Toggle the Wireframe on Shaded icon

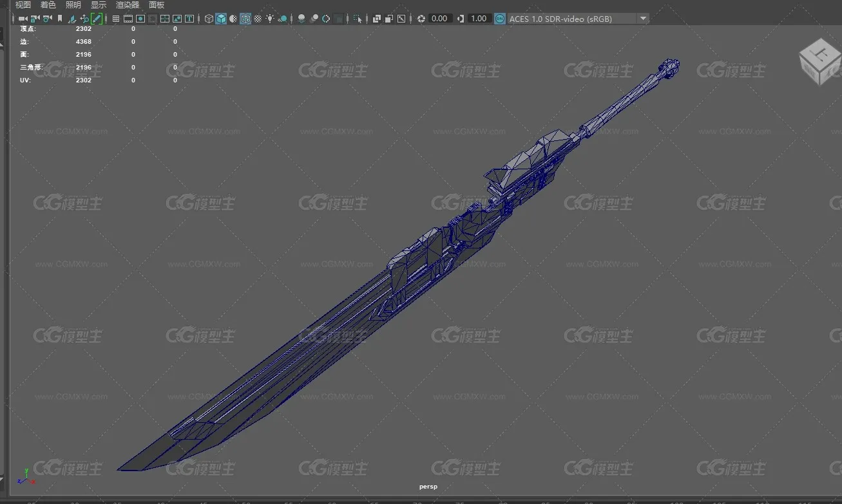[245, 19]
